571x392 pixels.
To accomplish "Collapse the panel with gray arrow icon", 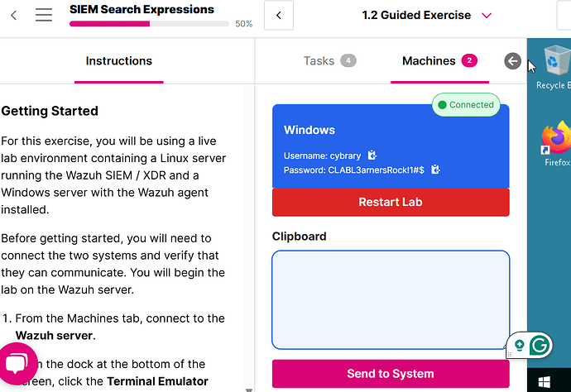I will (x=512, y=60).
